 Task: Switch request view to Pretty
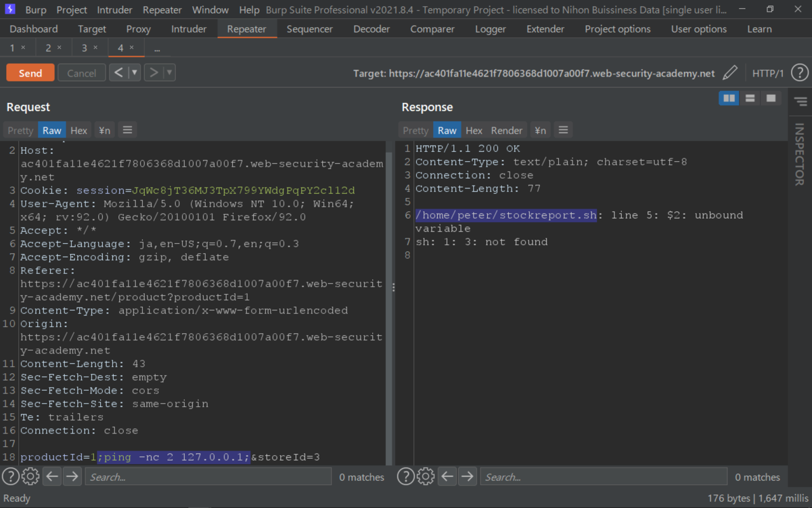(20, 130)
